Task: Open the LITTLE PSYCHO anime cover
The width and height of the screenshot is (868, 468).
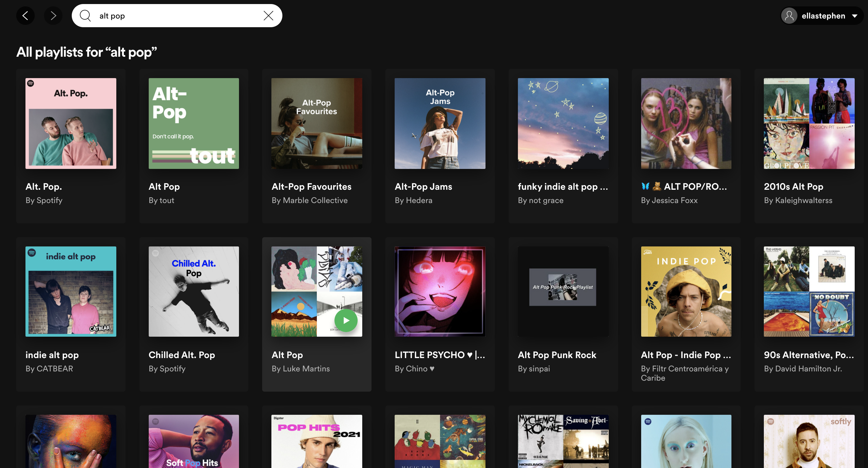Action: click(x=440, y=292)
